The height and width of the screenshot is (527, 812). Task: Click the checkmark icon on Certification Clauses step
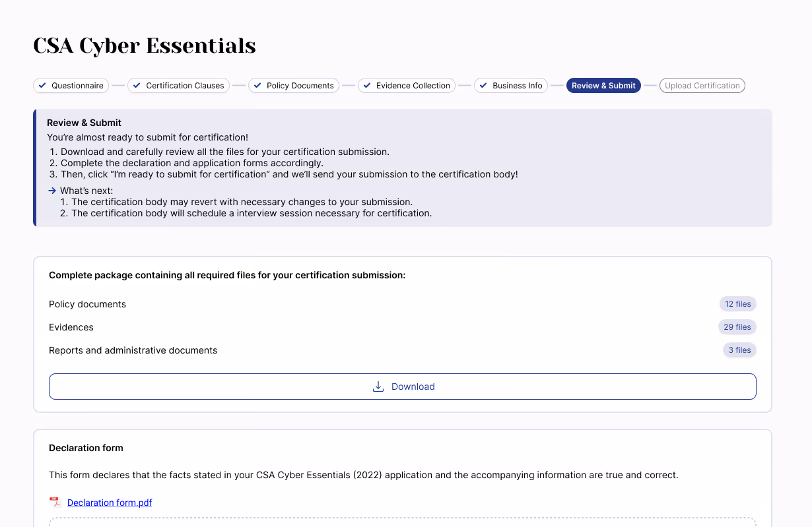[x=137, y=85]
